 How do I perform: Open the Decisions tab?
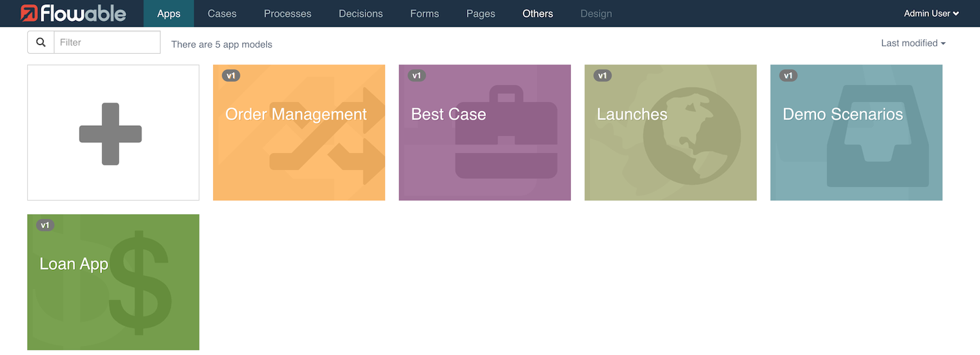click(361, 14)
